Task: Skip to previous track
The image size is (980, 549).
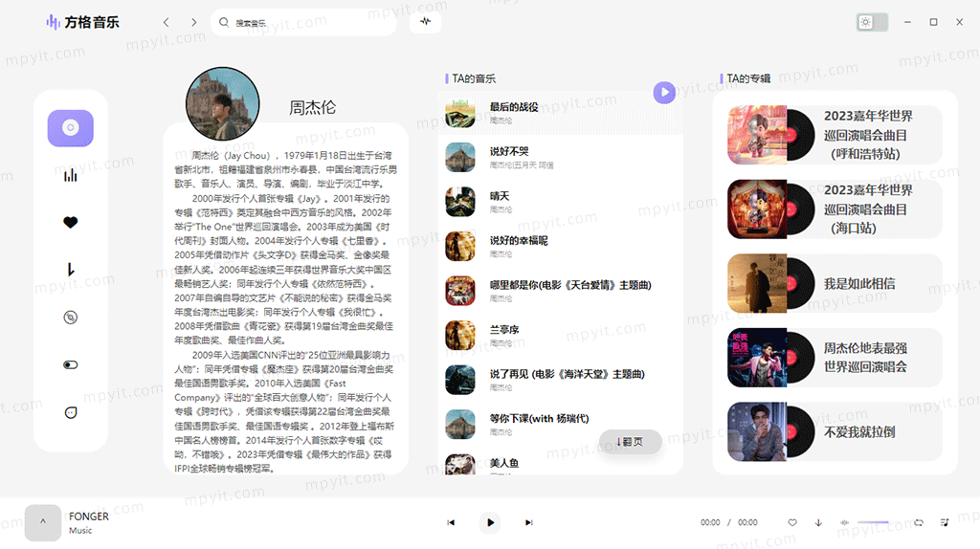Action: (x=451, y=523)
